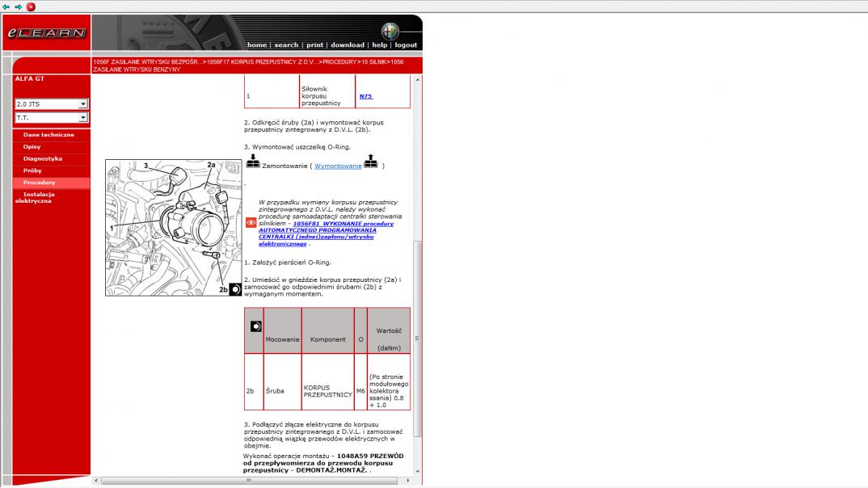This screenshot has width=868, height=488.
Task: Click 'Śruba' table cell
Action: (x=282, y=382)
